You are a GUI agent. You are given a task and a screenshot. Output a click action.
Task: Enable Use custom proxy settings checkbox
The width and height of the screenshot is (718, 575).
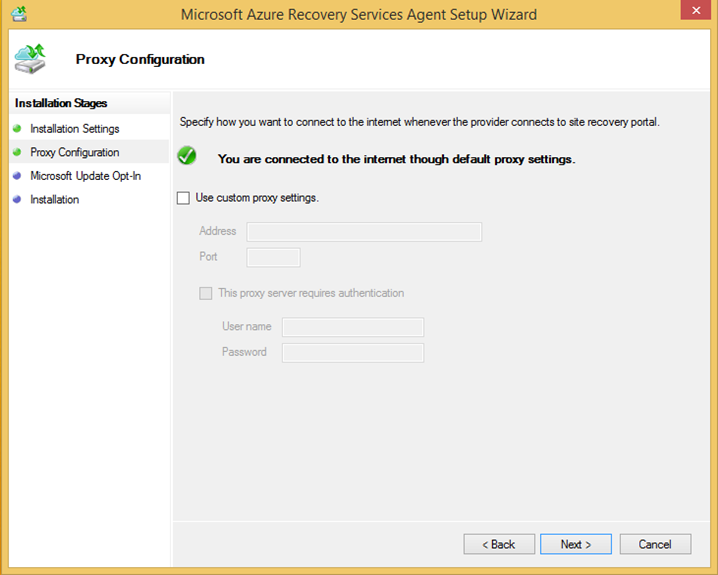(183, 198)
